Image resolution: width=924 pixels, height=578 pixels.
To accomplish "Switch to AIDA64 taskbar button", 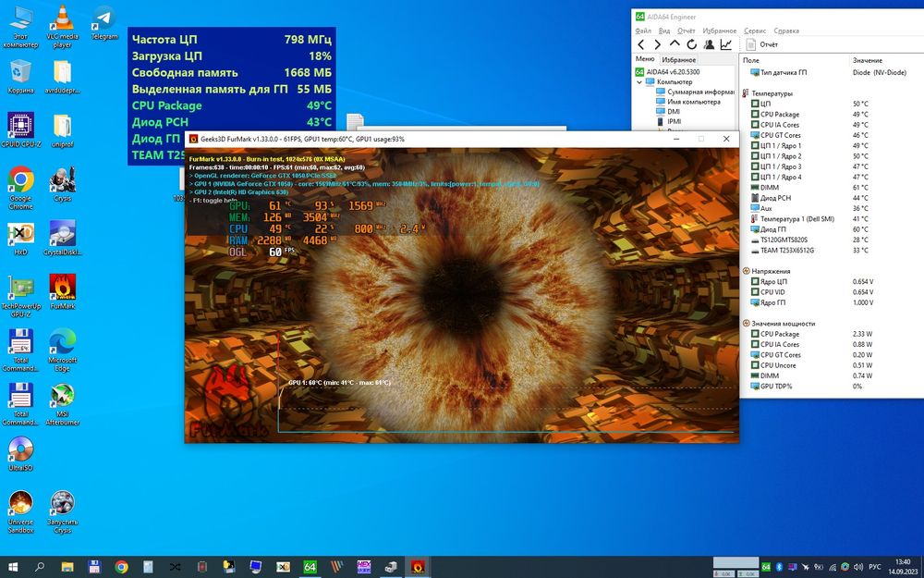I will tap(310, 567).
